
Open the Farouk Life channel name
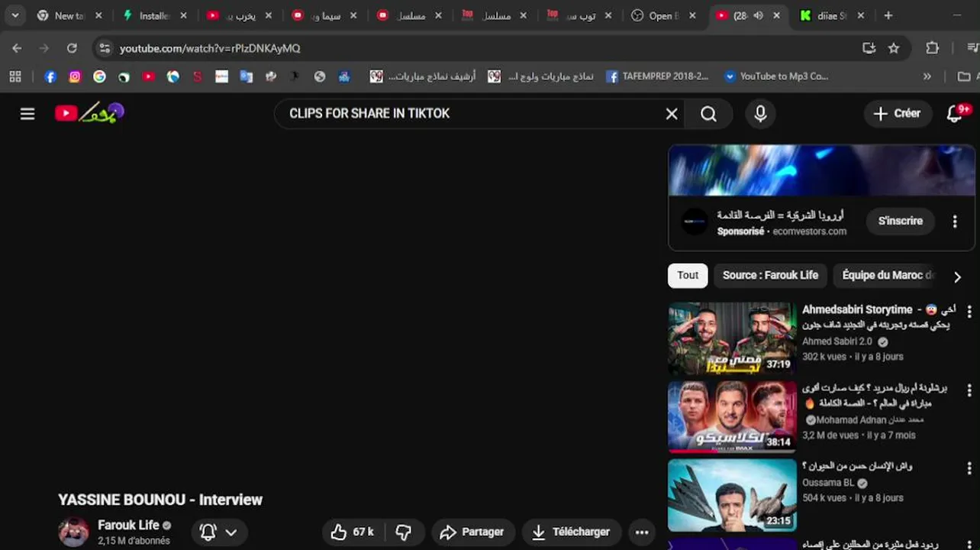click(x=128, y=525)
